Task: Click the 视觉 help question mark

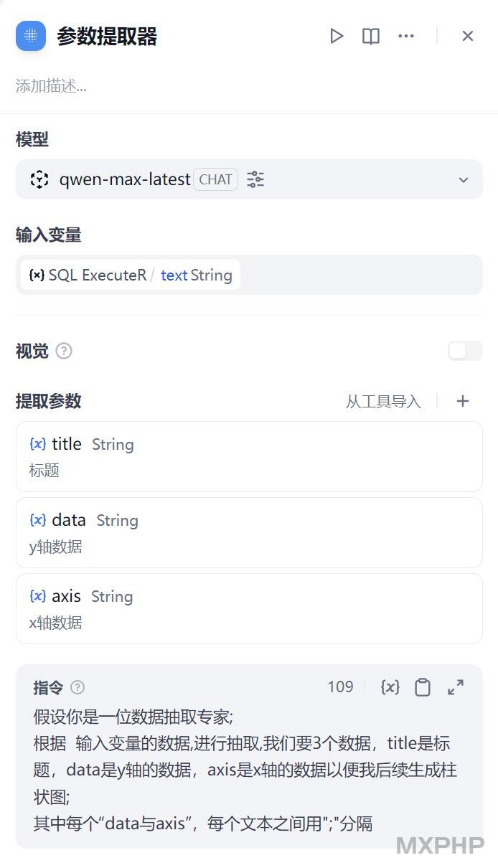Action: pyautogui.click(x=64, y=351)
